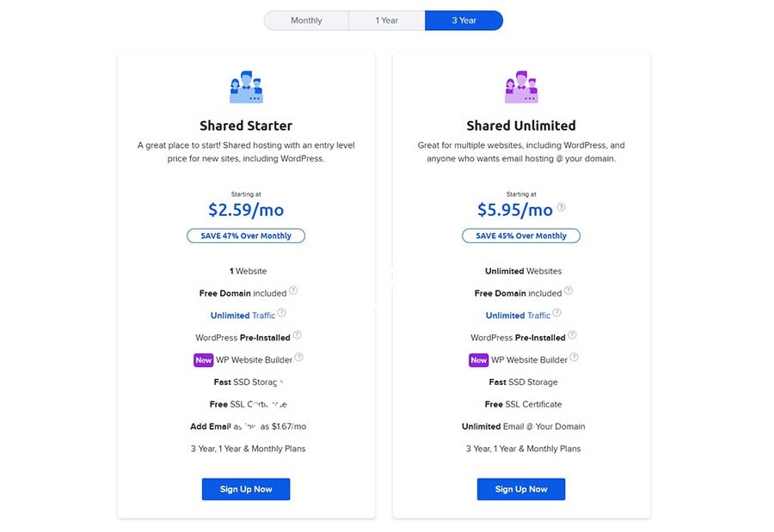Choose the 3 Year billing option

coord(464,21)
